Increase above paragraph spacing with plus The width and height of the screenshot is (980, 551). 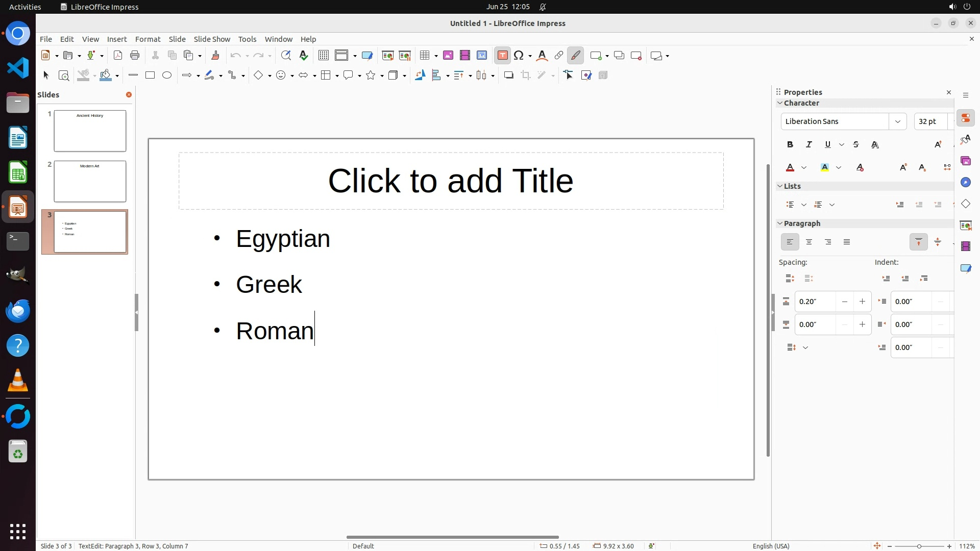coord(862,302)
